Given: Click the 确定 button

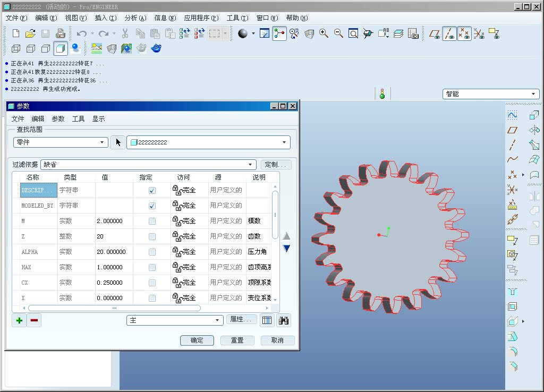Looking at the screenshot, I should point(197,340).
